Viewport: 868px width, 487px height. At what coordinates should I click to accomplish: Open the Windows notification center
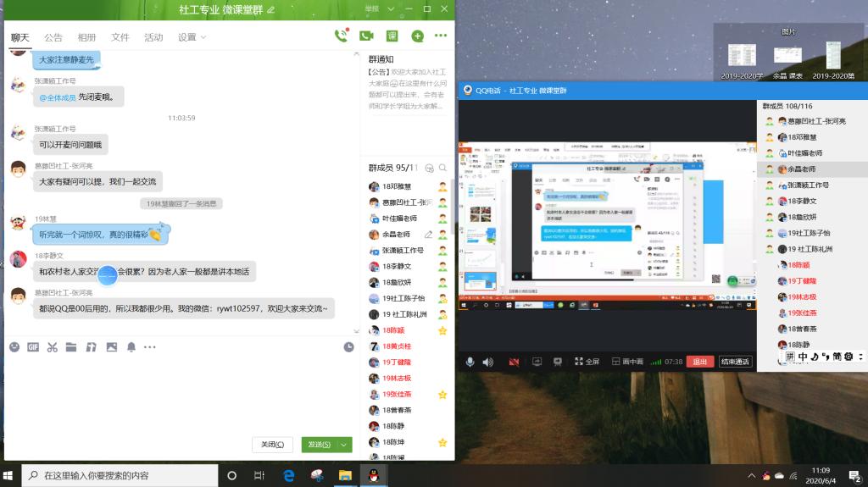coord(854,475)
